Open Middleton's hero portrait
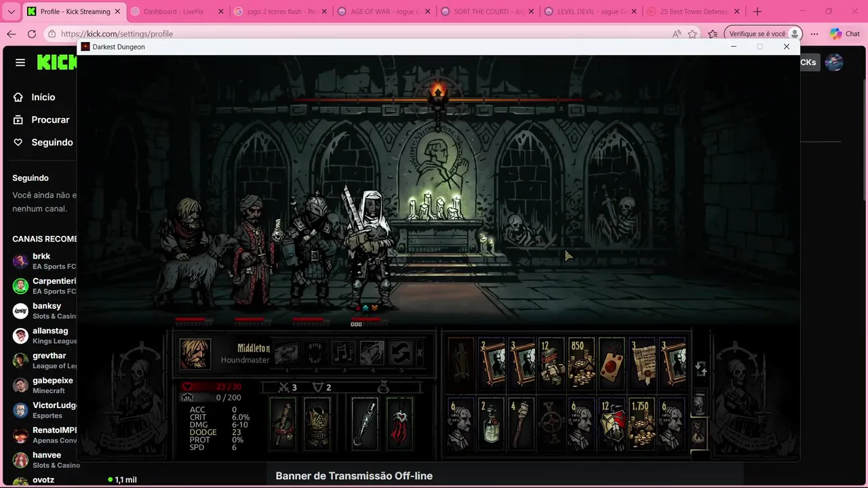This screenshot has height=488, width=868. [x=195, y=354]
